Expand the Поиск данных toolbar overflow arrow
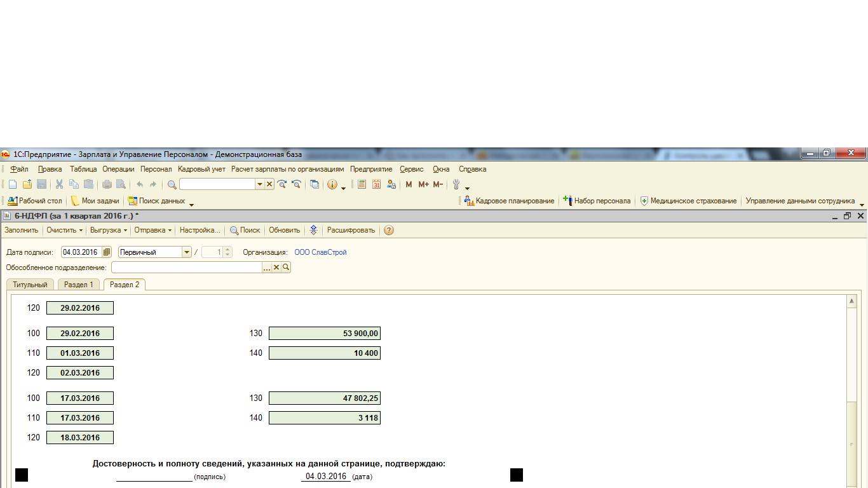Viewport: 868px width, 488px height. pyautogui.click(x=191, y=205)
